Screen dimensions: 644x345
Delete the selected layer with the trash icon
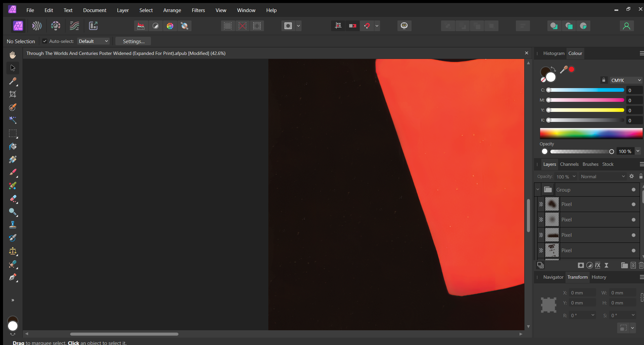coord(641,265)
